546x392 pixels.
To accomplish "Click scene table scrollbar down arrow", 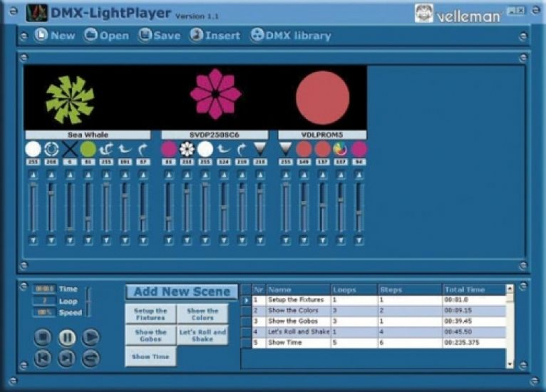I will [x=510, y=364].
